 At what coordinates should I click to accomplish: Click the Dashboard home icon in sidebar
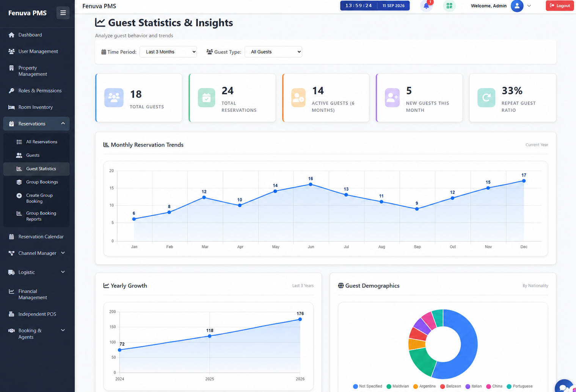click(x=11, y=35)
